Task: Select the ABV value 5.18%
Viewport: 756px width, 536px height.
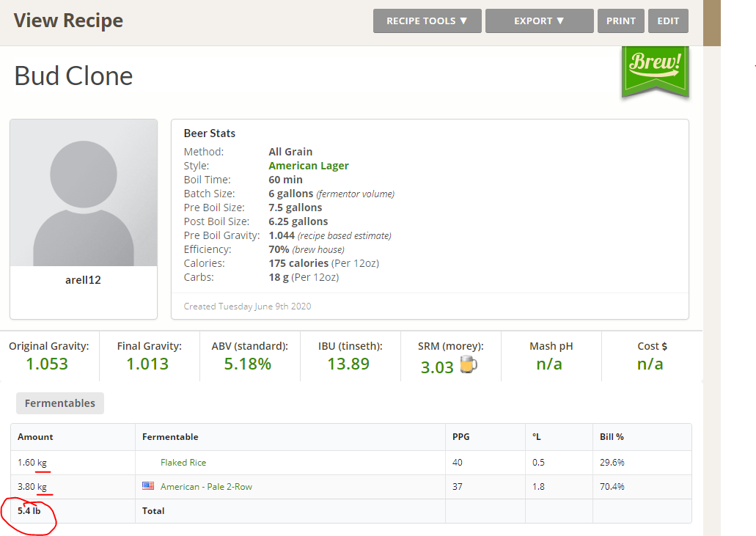Action: (248, 364)
